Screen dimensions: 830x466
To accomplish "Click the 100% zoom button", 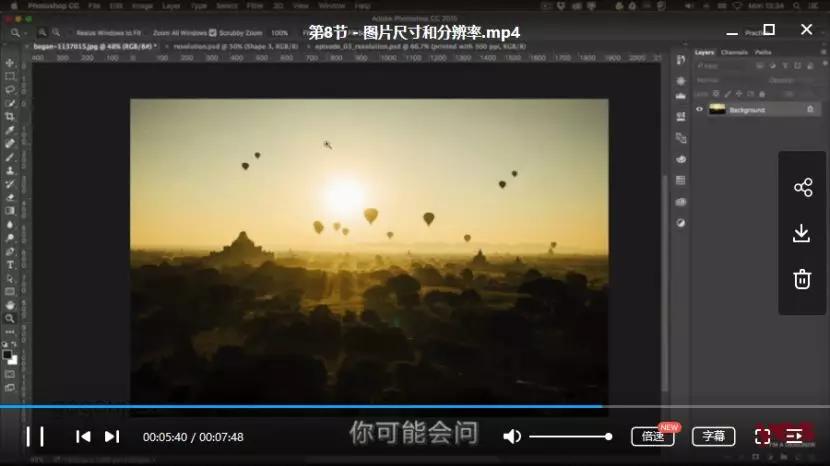I will pos(279,33).
